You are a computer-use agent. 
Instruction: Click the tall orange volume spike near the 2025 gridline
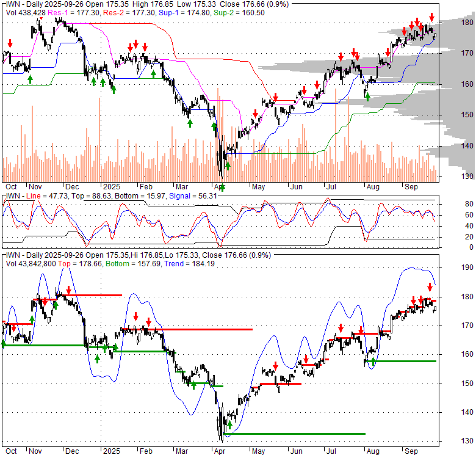tap(99, 140)
